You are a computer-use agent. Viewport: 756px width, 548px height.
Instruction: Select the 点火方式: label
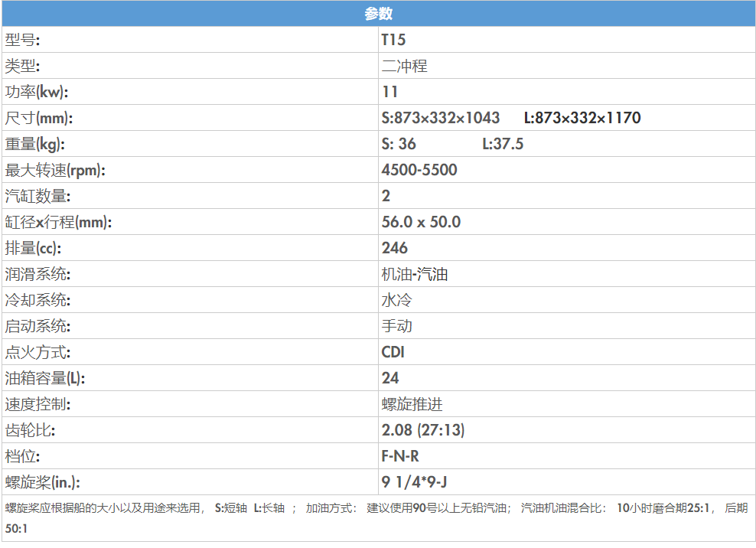[37, 352]
